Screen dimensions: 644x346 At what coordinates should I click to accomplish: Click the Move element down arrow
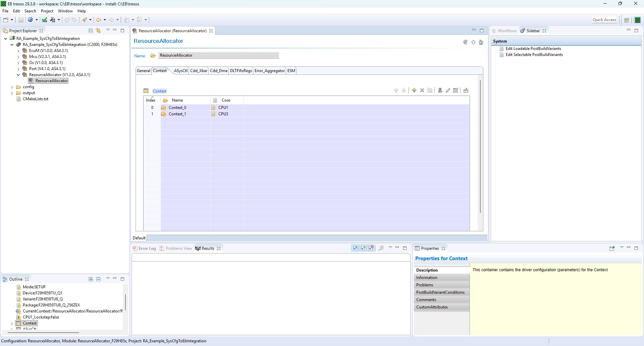(404, 90)
